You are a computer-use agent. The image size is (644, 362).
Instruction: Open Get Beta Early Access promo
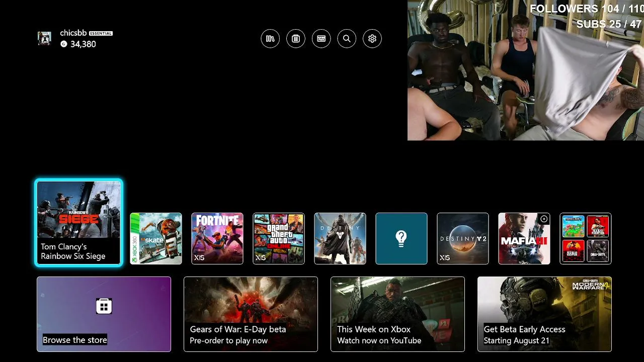coord(544,314)
